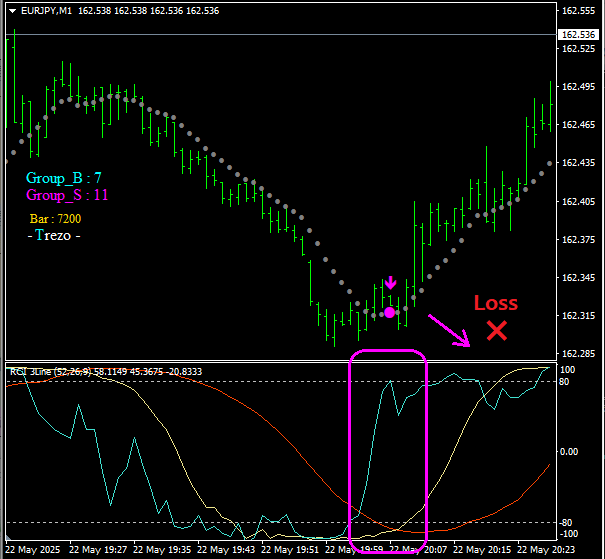Click the RCI scale value 0.00
Image resolution: width=605 pixels, height=559 pixels.
(x=569, y=452)
